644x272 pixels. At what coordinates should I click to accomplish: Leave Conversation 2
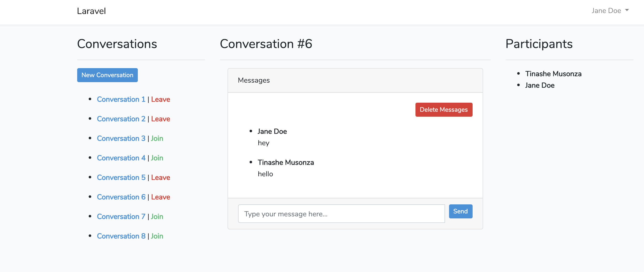pyautogui.click(x=160, y=119)
